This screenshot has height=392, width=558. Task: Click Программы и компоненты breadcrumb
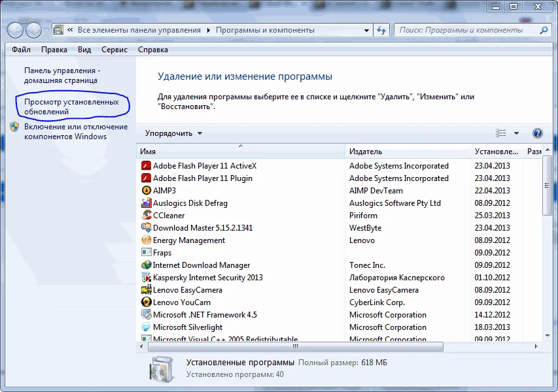[x=265, y=30]
